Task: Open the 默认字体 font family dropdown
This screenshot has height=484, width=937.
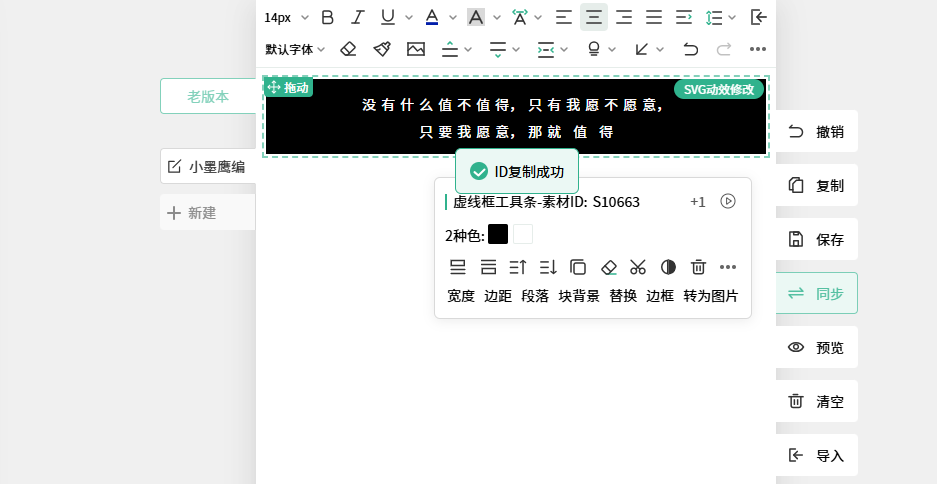Action: pyautogui.click(x=295, y=50)
